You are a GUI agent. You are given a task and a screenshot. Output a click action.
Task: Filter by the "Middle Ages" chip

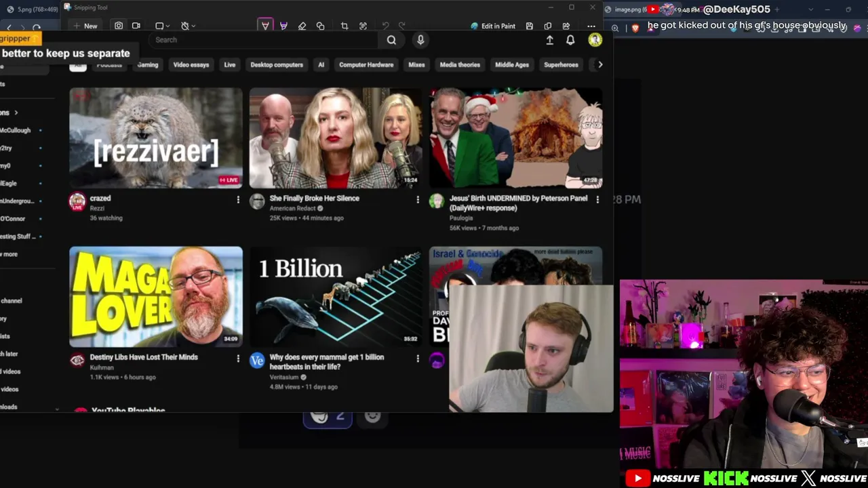pos(512,65)
